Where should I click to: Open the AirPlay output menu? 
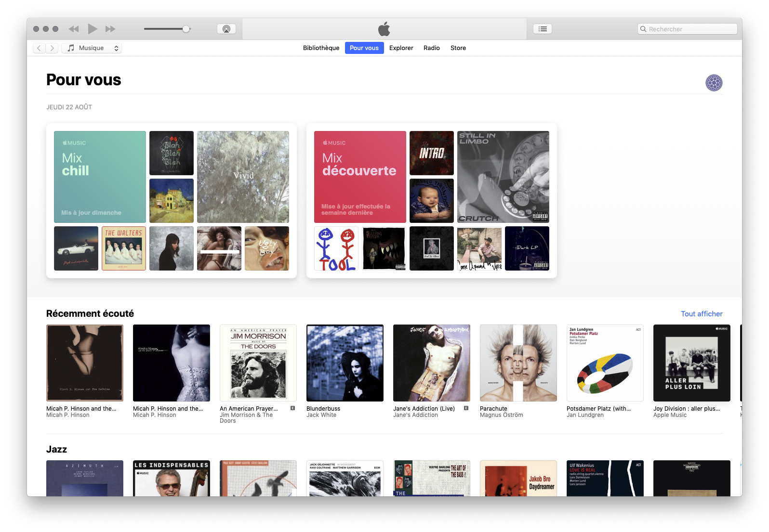[x=226, y=29]
